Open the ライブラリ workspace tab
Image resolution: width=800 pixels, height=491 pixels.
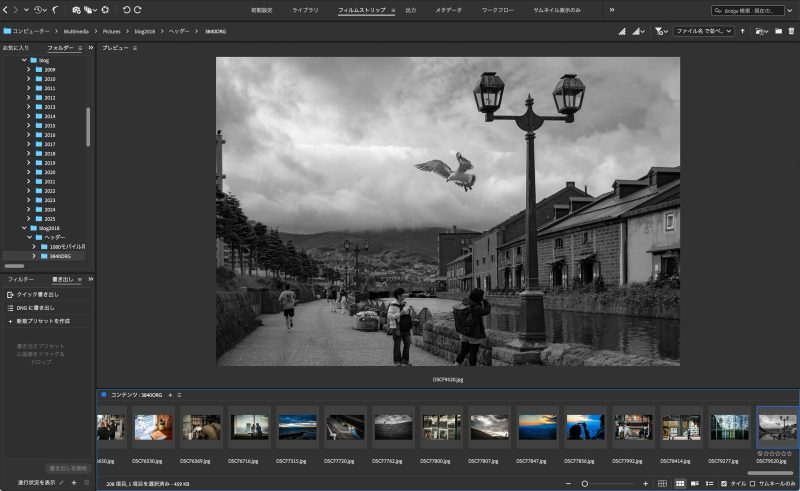(x=306, y=9)
